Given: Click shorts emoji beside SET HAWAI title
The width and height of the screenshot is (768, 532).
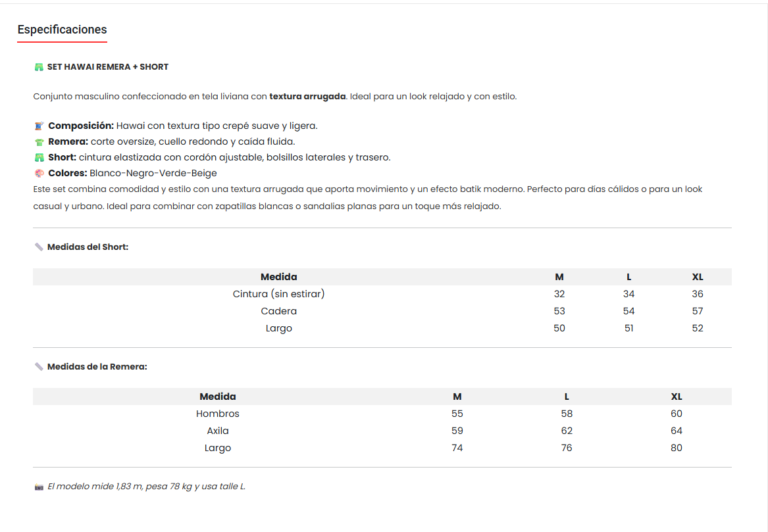Looking at the screenshot, I should 39,67.
